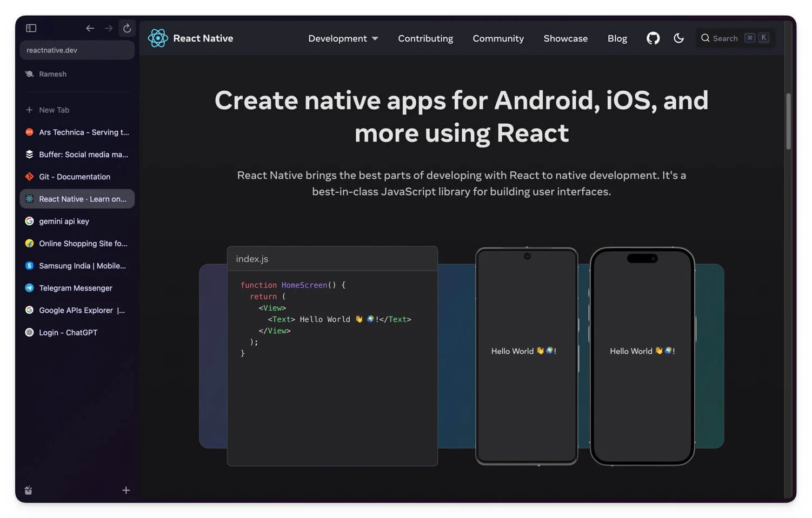
Task: Switch theme using the moon icon
Action: [x=678, y=38]
